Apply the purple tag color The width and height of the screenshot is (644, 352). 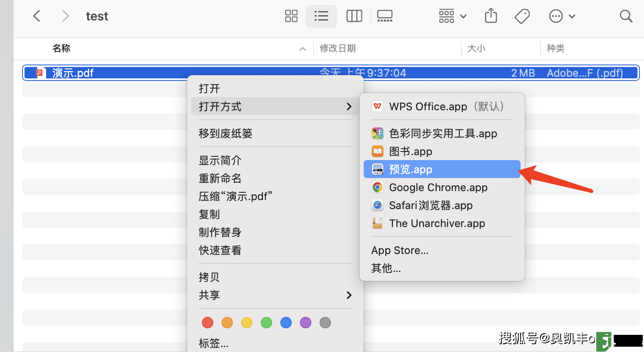pos(306,323)
